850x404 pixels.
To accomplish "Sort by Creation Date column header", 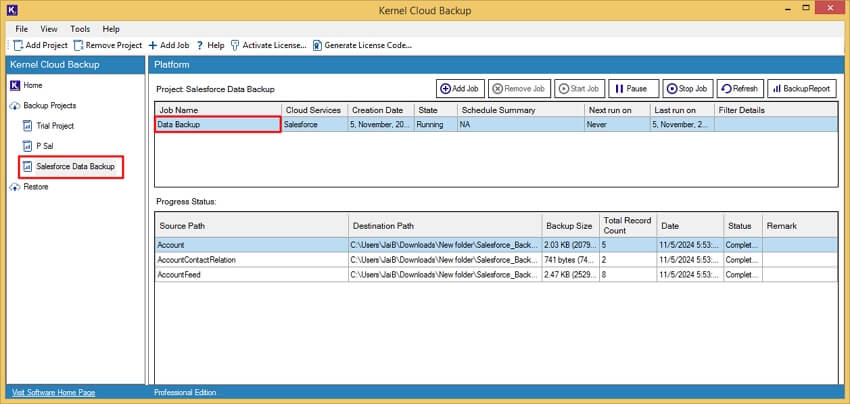I will click(381, 110).
